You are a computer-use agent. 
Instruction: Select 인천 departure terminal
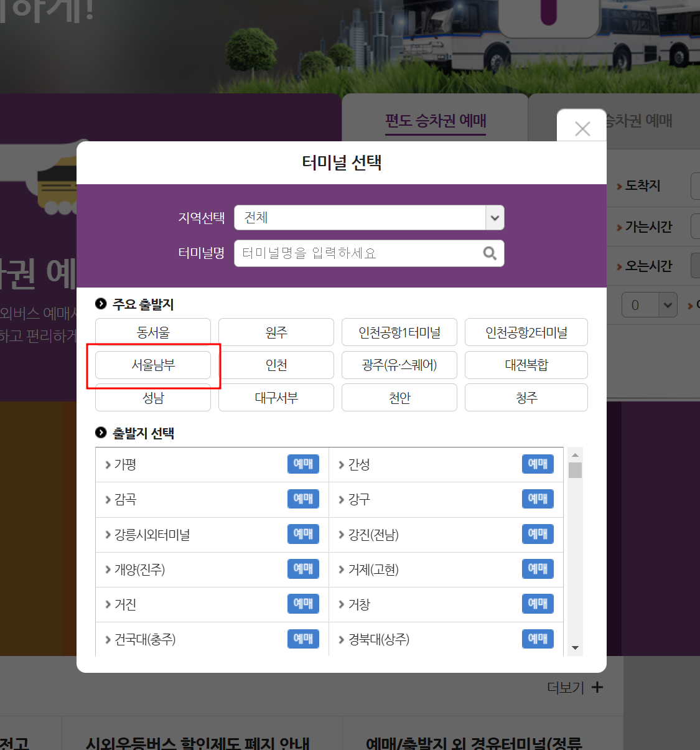click(276, 365)
